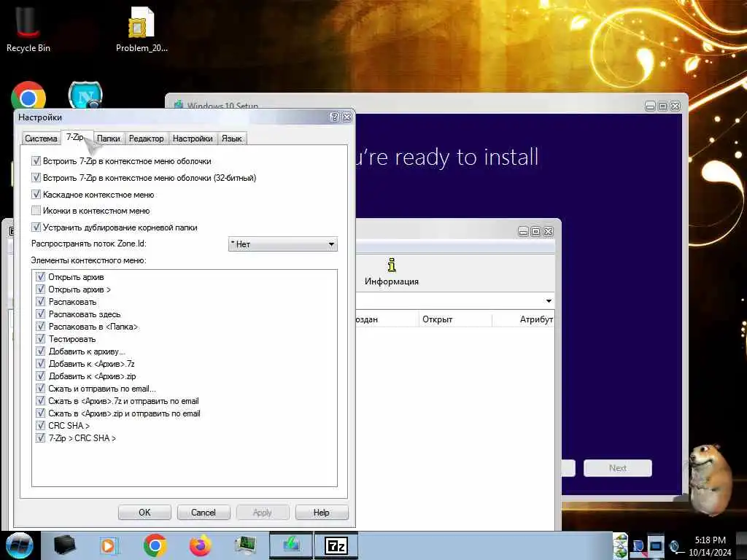Click the monitor icon in system tray
The image size is (747, 560).
pyautogui.click(x=656, y=545)
